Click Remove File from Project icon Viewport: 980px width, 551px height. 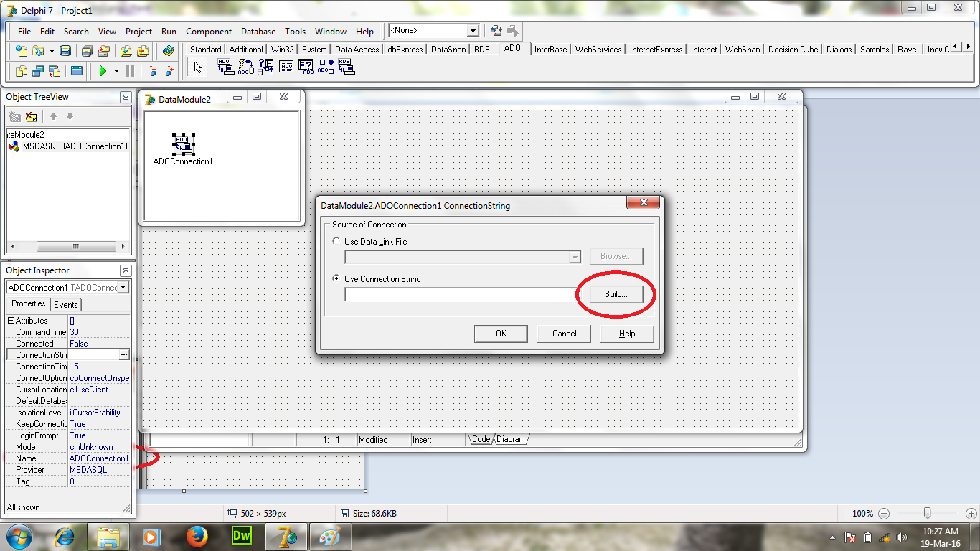tap(143, 51)
